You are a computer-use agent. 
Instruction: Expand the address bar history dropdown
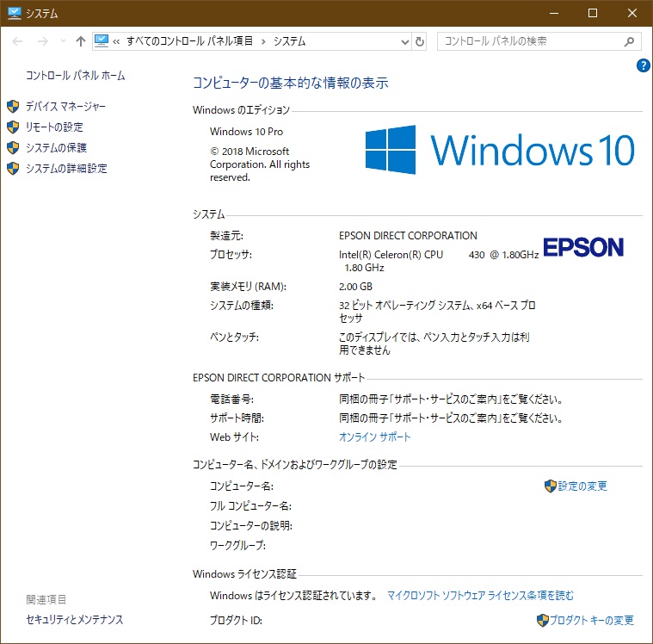click(x=405, y=41)
